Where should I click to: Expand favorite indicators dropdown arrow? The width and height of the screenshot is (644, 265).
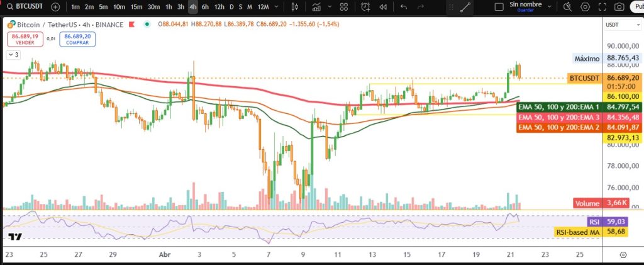pyautogui.click(x=328, y=7)
